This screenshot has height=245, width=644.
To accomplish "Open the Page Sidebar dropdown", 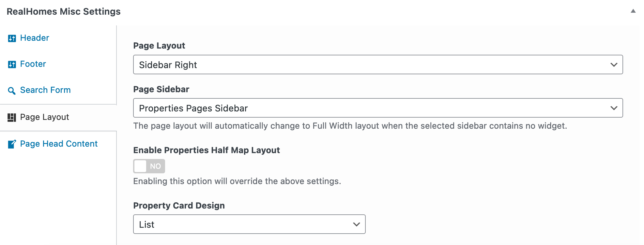I will [x=378, y=108].
